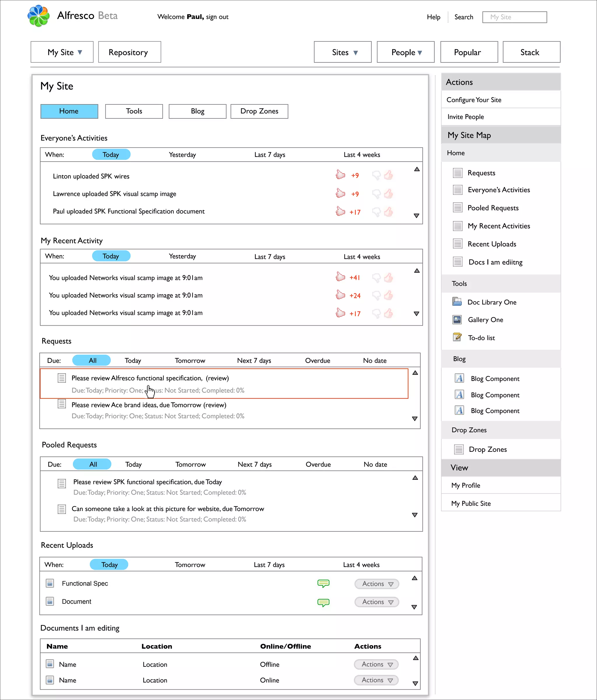This screenshot has width=597, height=700.
Task: Click first Blog Component icon in site map
Action: tap(459, 378)
